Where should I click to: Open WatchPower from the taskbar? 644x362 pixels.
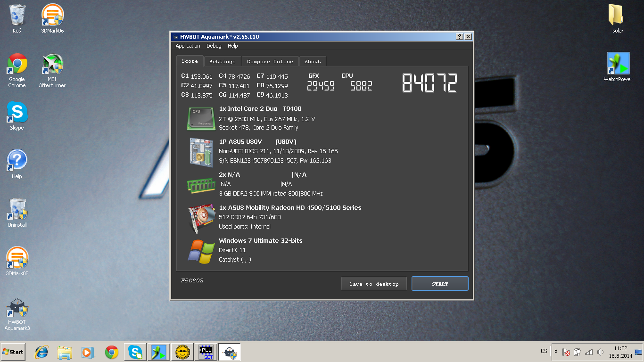pyautogui.click(x=158, y=352)
